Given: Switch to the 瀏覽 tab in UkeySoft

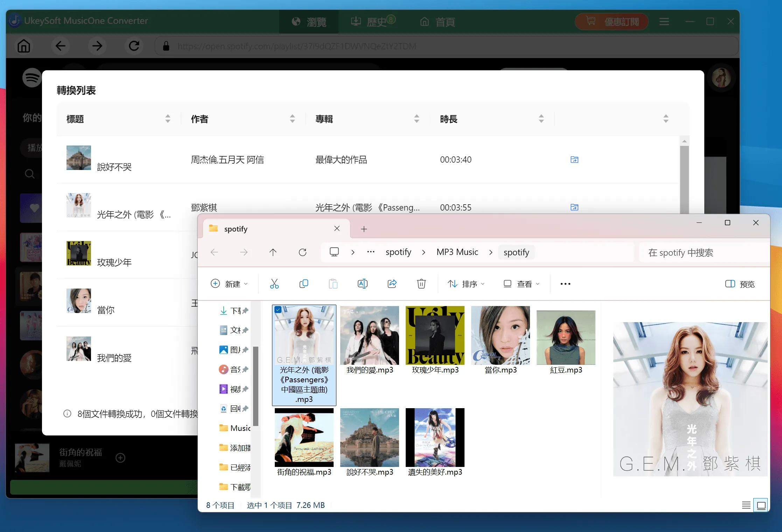Looking at the screenshot, I should [309, 22].
